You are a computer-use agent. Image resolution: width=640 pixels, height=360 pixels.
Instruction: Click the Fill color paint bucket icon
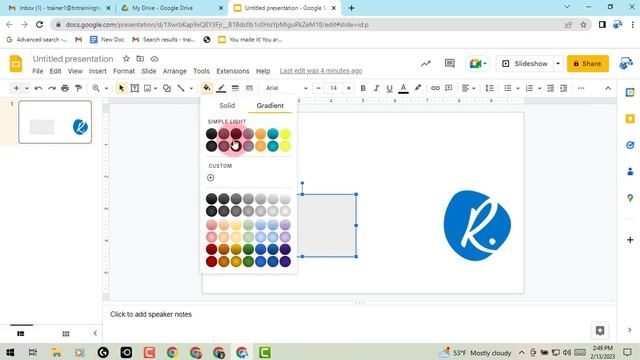207,88
